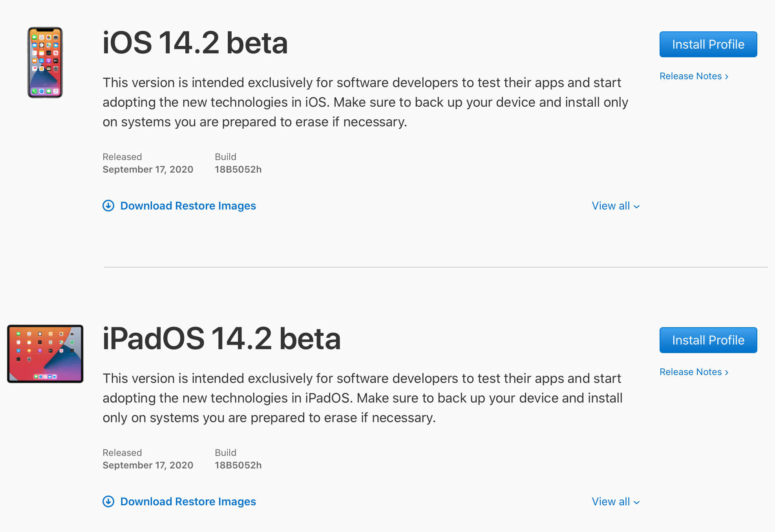Click the build number 18B5052h for iOS
775x532 pixels.
click(x=239, y=169)
